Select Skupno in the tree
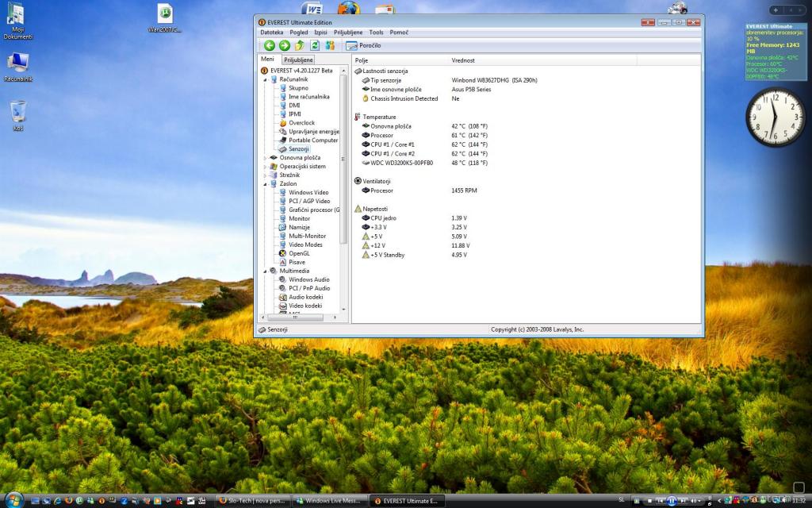This screenshot has height=508, width=812. click(x=293, y=88)
